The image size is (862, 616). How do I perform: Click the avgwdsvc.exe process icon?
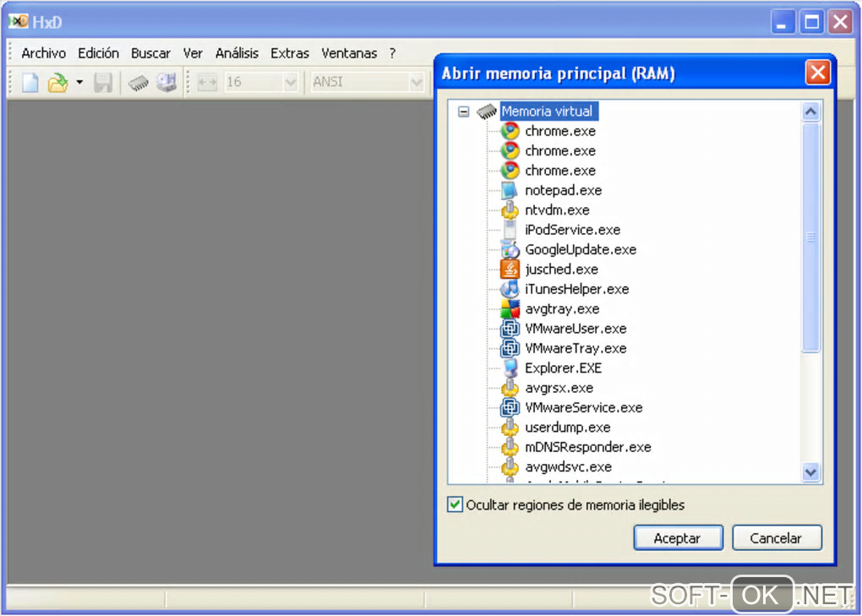pos(510,466)
